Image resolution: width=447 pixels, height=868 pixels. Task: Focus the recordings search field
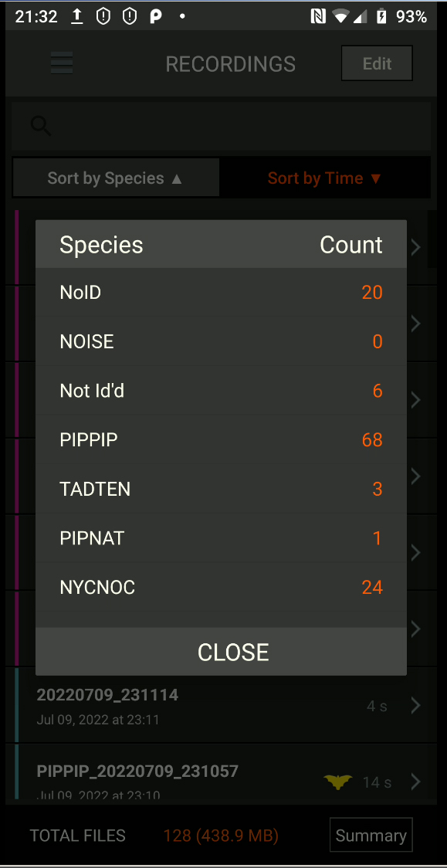click(222, 126)
